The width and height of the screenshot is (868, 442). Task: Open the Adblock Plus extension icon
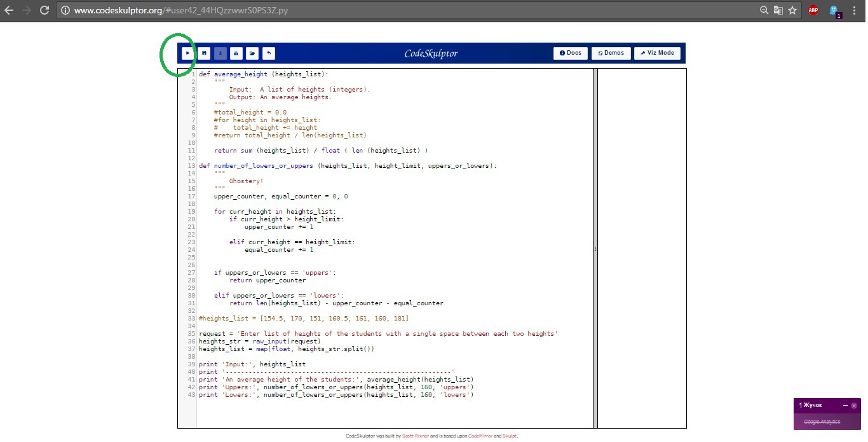pos(813,10)
